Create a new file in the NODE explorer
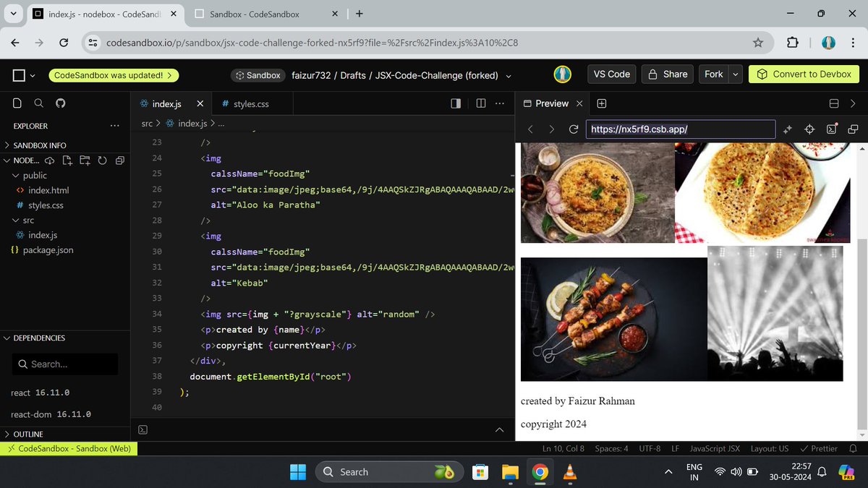The width and height of the screenshot is (868, 488). coord(67,160)
